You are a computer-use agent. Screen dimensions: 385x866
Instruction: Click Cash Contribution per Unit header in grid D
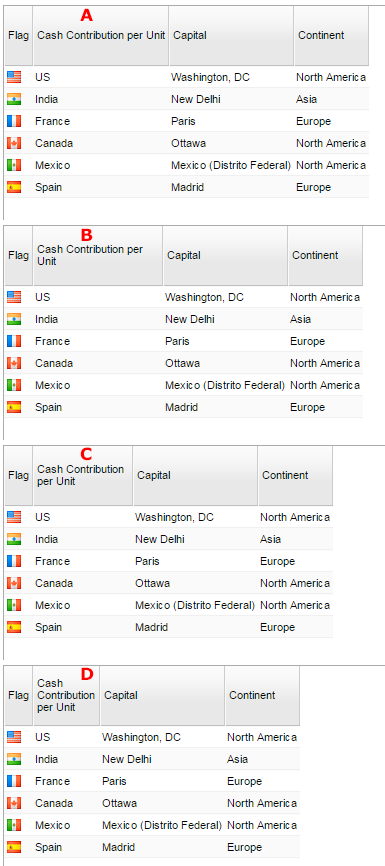pos(66,695)
